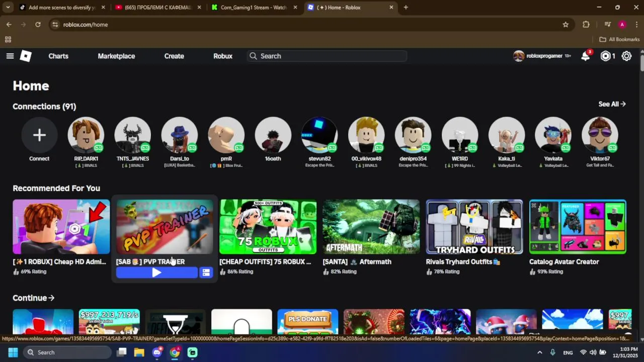The image size is (644, 362).
Task: Open the Robux page
Action: click(x=223, y=56)
